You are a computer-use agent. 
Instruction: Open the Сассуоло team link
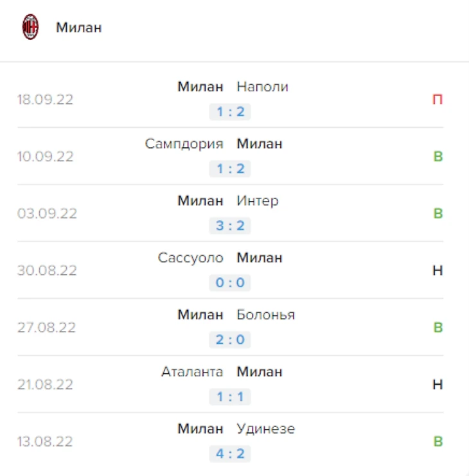(x=190, y=258)
